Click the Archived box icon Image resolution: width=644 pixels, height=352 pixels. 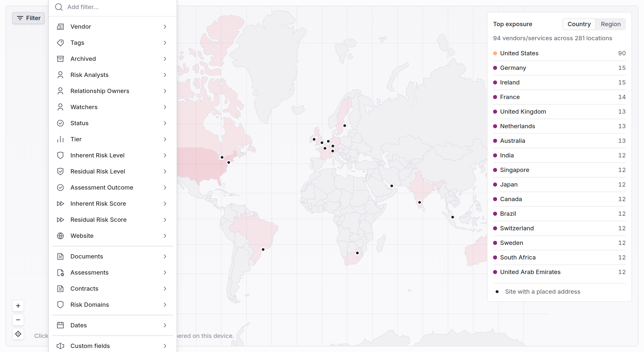[60, 59]
